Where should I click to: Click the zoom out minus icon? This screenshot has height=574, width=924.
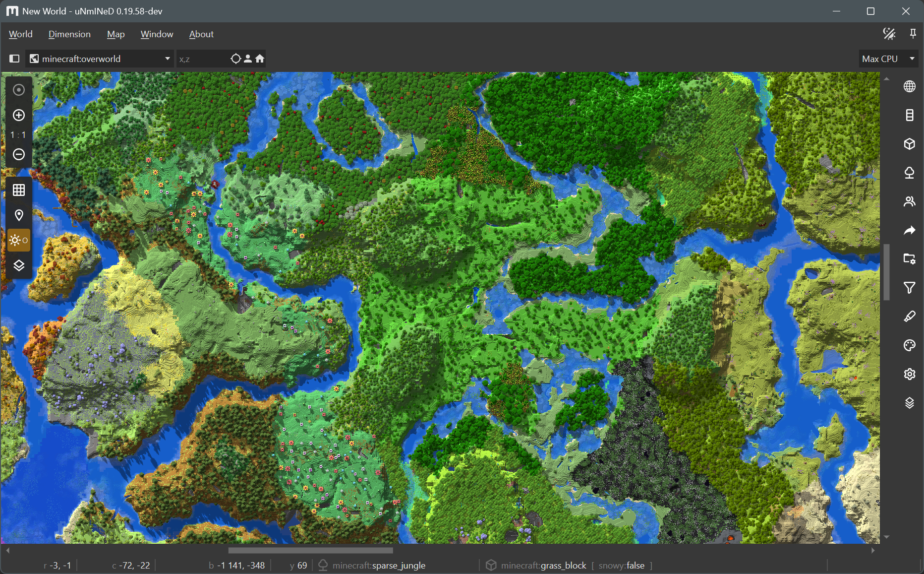click(x=19, y=154)
